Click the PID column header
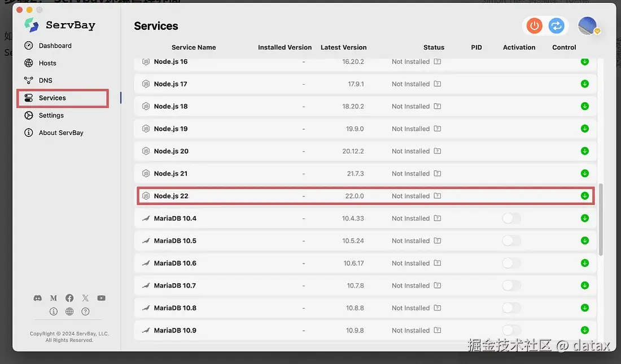Viewport: 621px width, 364px height. 476,47
